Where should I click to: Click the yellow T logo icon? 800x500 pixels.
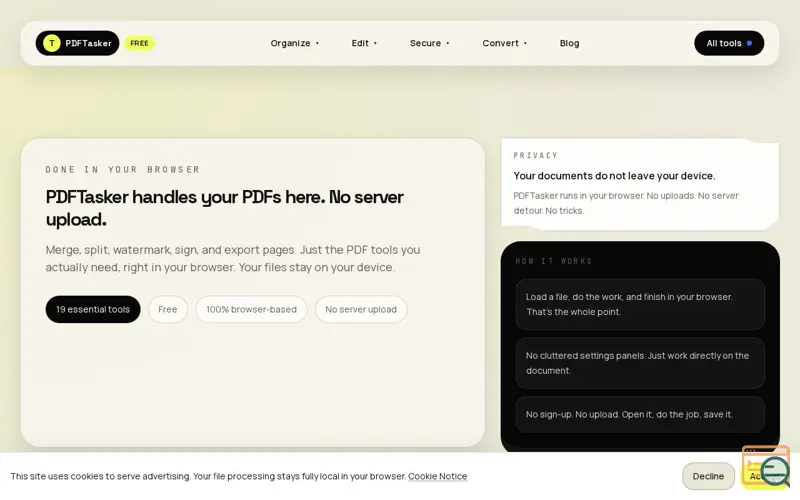pyautogui.click(x=52, y=43)
